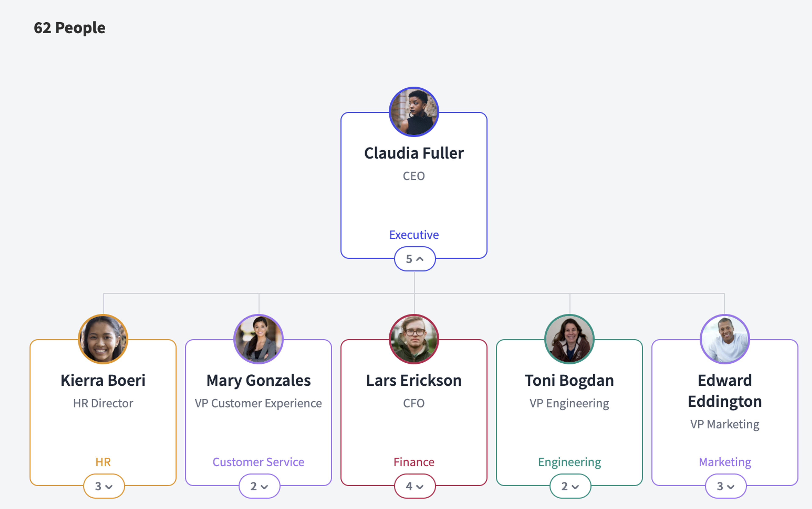
Task: Click the Customer Service department link
Action: point(258,462)
